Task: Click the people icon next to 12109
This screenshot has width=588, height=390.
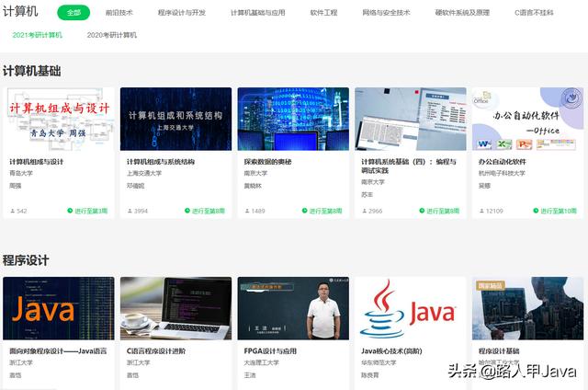Action: click(481, 211)
